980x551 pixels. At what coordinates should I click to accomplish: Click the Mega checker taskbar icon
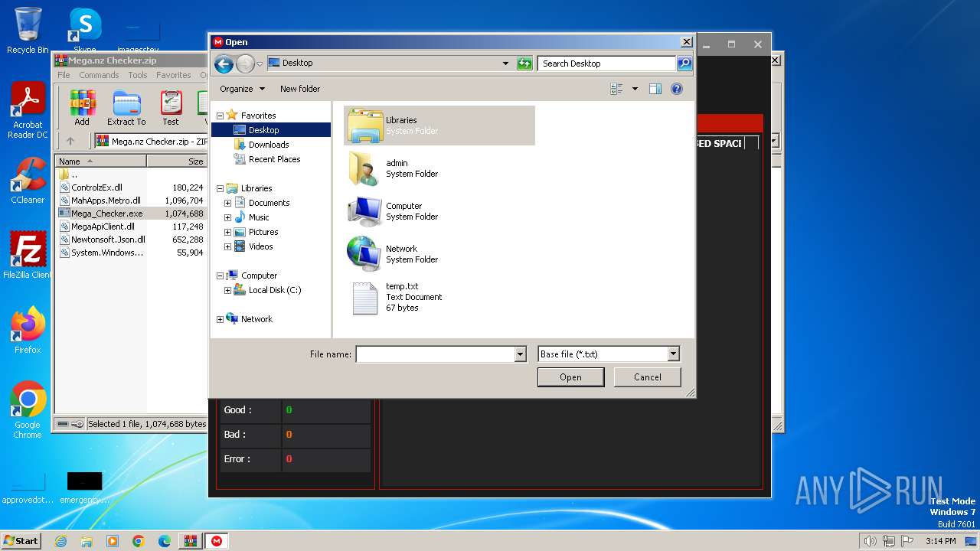(x=217, y=541)
